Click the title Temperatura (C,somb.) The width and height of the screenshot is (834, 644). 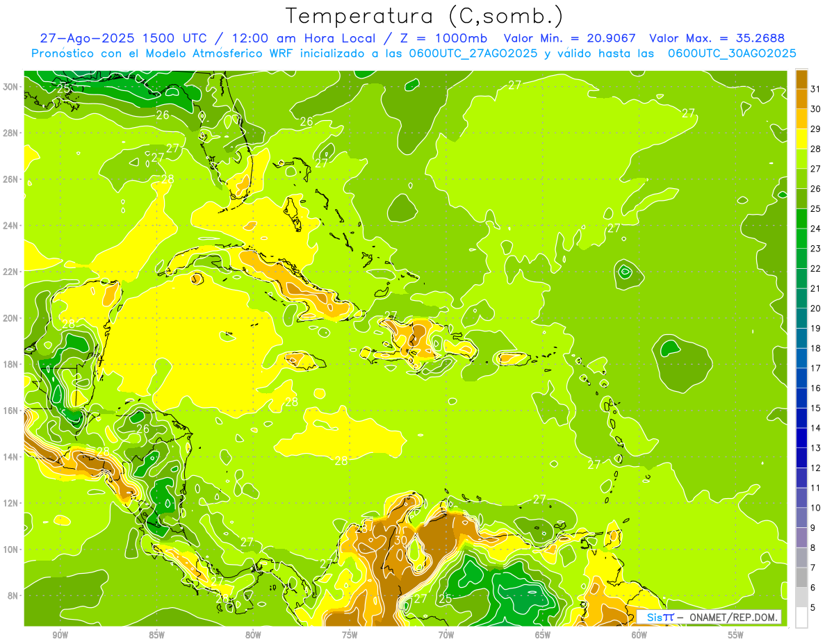click(x=425, y=16)
